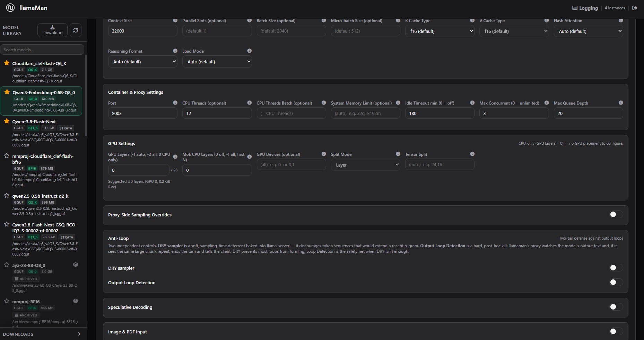
Task: Toggle Speculative Decoding on
Action: pyautogui.click(x=616, y=307)
